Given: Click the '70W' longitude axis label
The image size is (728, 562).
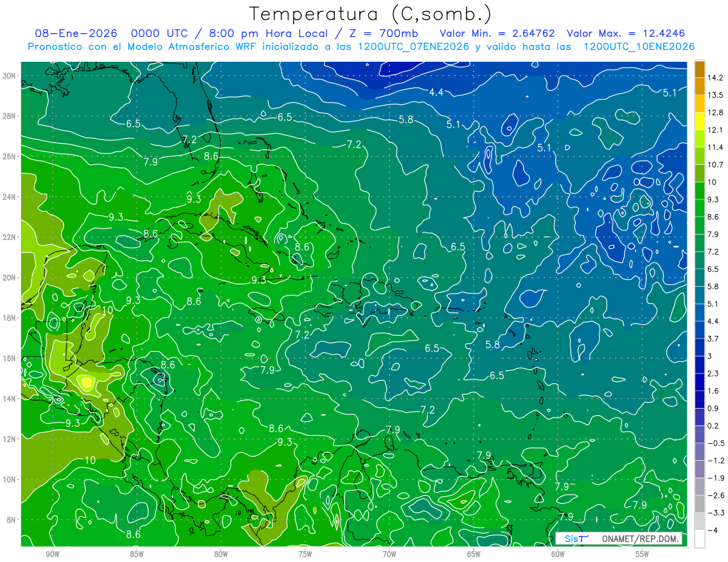Looking at the screenshot, I should [x=389, y=554].
